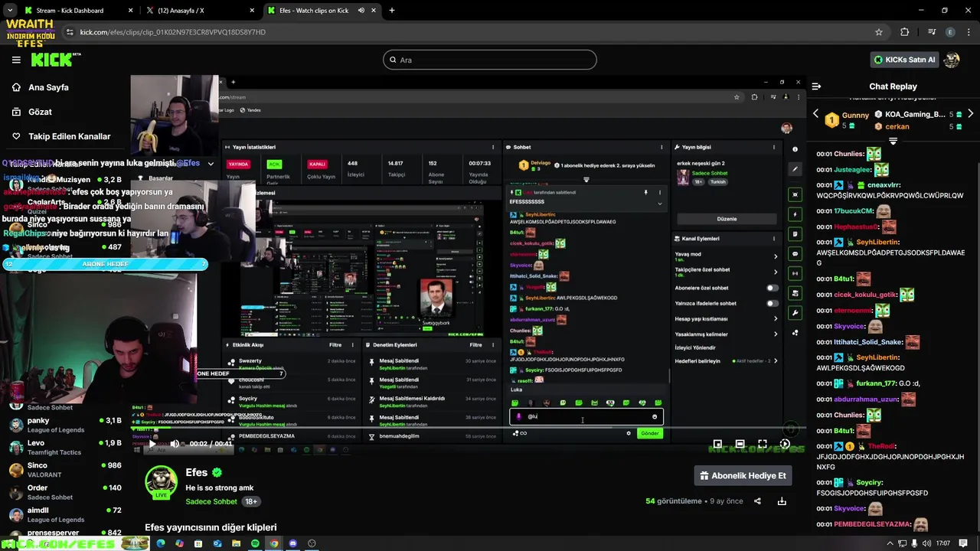980x551 pixels.
Task: Open Discord from the taskbar
Action: pyautogui.click(x=292, y=543)
